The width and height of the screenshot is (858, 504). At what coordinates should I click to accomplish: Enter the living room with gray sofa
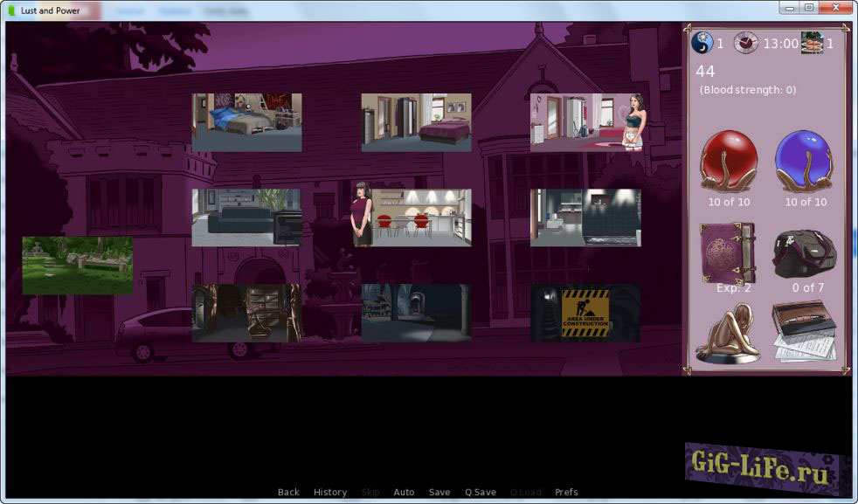click(246, 217)
